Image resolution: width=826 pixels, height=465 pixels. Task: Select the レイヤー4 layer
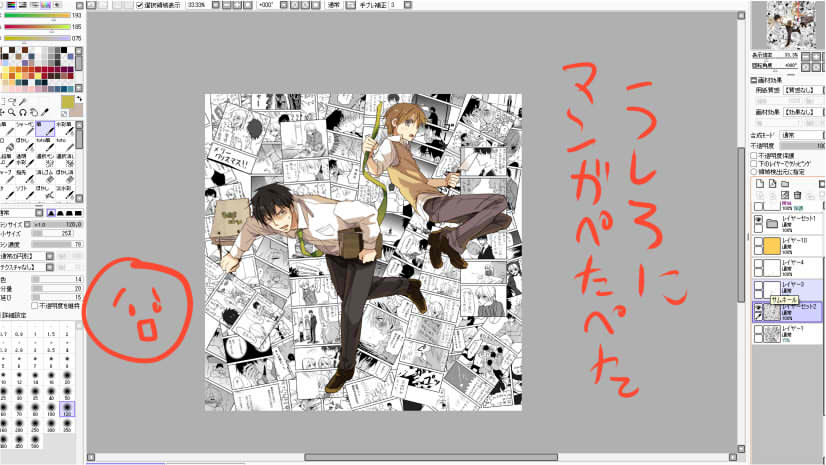coord(788,268)
